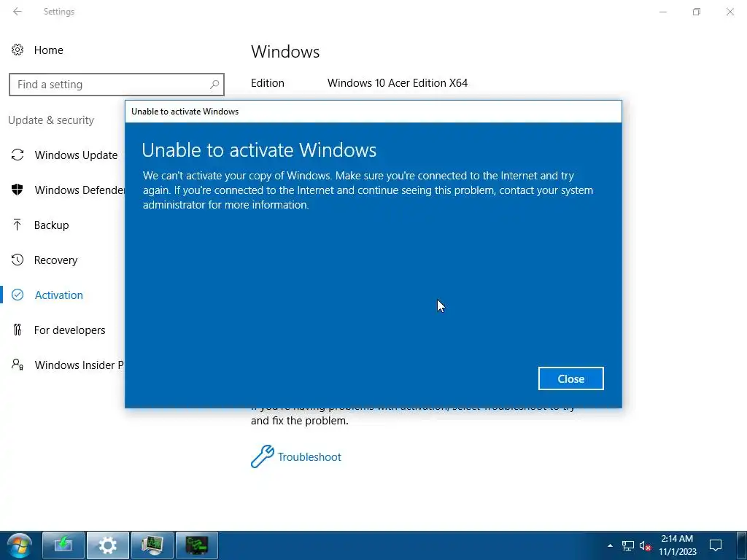
Task: Click the Windows Defender shield icon
Action: (x=18, y=190)
